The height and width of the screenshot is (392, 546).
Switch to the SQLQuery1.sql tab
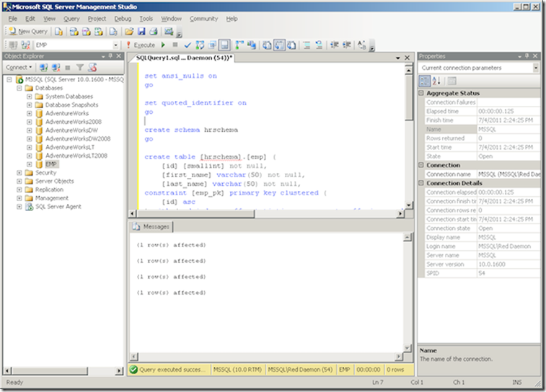coord(184,58)
